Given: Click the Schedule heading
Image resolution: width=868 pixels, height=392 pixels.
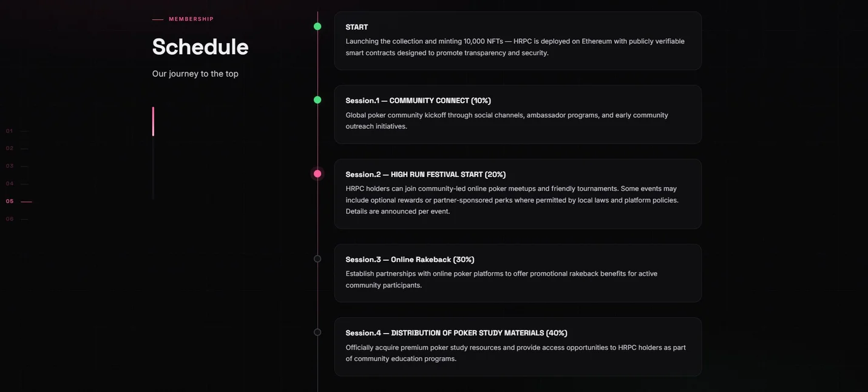Looking at the screenshot, I should [x=200, y=47].
